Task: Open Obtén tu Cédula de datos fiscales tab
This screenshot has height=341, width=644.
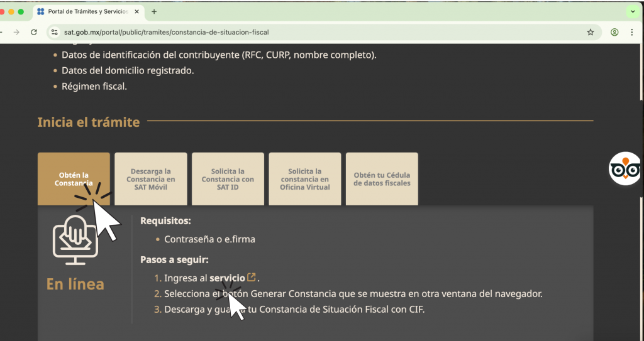Action: click(x=382, y=179)
